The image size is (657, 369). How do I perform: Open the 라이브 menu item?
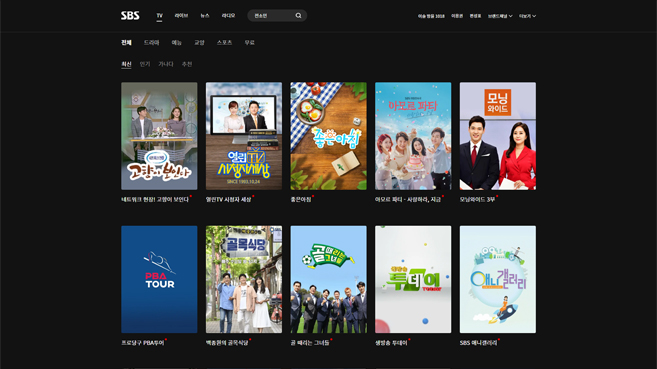click(x=181, y=15)
